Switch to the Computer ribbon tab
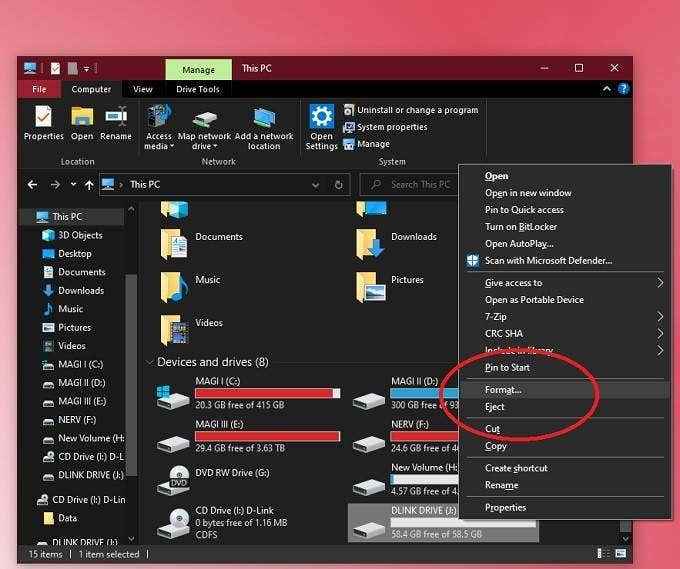Viewport: 680px width, 569px height. (91, 89)
